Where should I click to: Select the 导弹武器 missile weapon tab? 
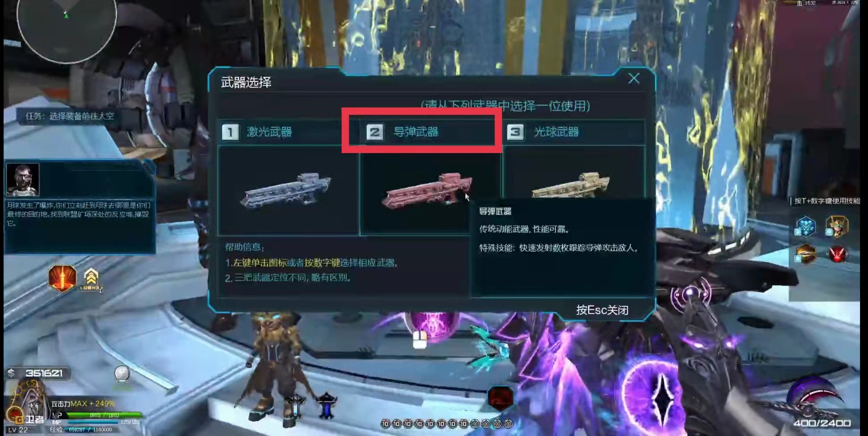click(x=431, y=132)
